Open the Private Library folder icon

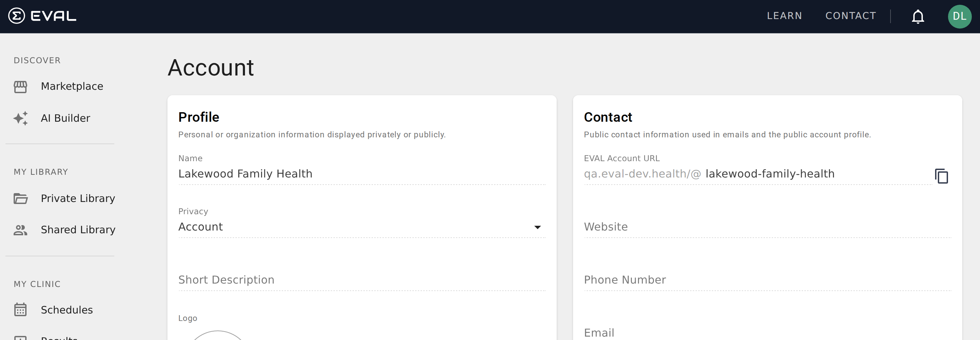point(20,199)
